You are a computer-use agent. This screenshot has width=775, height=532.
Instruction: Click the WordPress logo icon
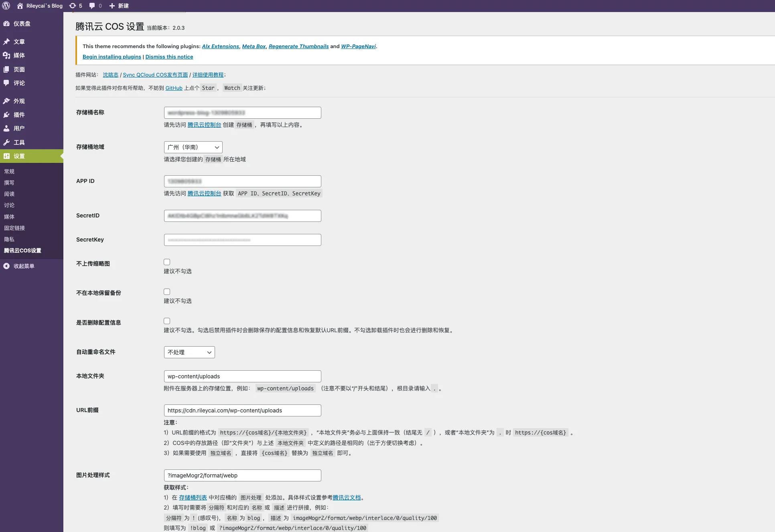[6, 6]
